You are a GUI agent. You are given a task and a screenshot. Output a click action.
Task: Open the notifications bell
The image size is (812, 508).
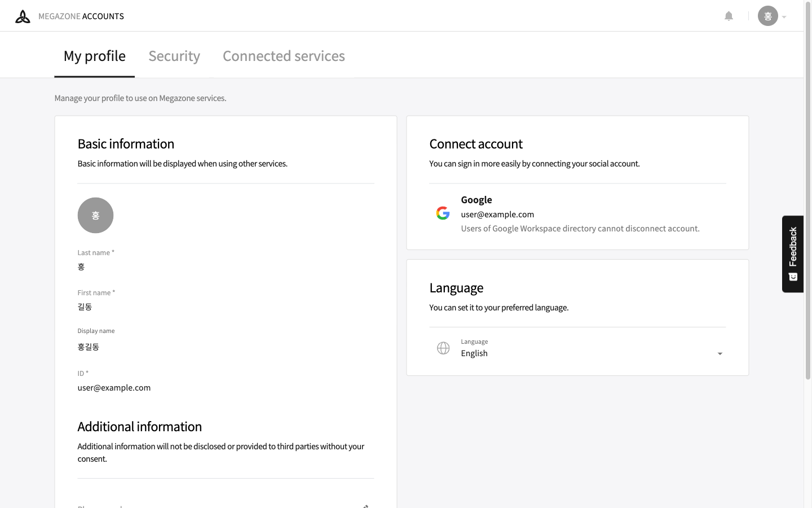[729, 16]
